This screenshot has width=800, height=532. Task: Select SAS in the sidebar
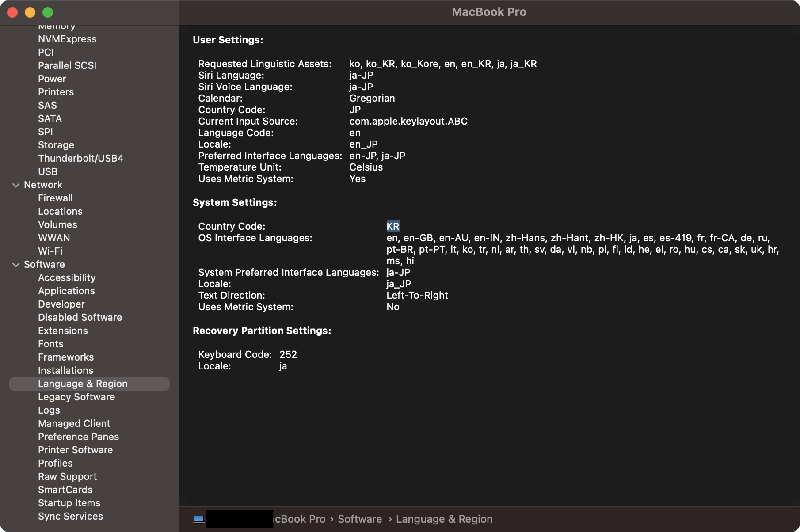pyautogui.click(x=47, y=105)
